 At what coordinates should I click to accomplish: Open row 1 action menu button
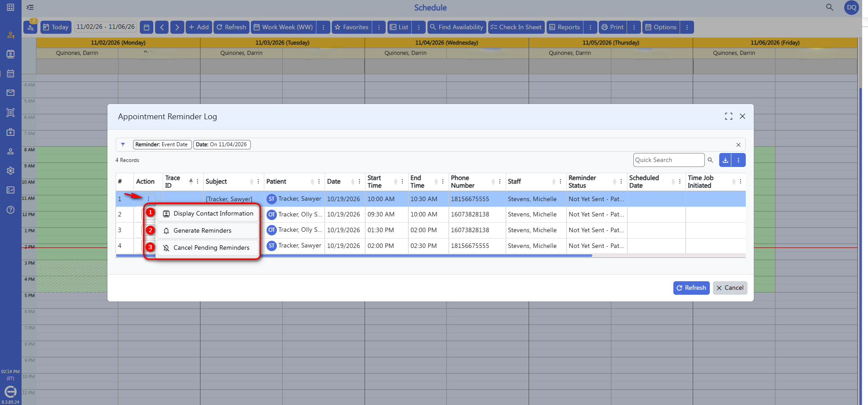point(148,199)
